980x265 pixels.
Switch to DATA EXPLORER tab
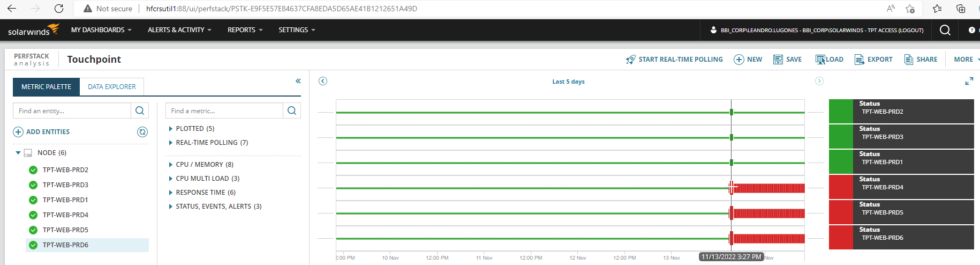(112, 87)
